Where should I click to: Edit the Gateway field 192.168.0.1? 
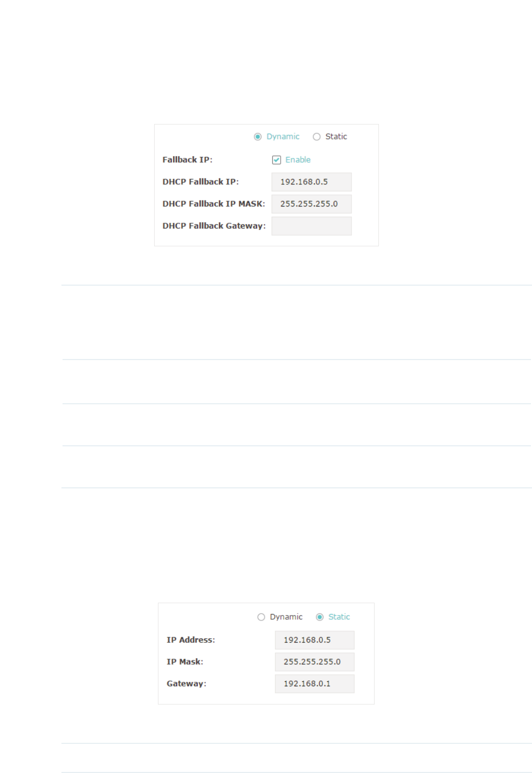[315, 684]
